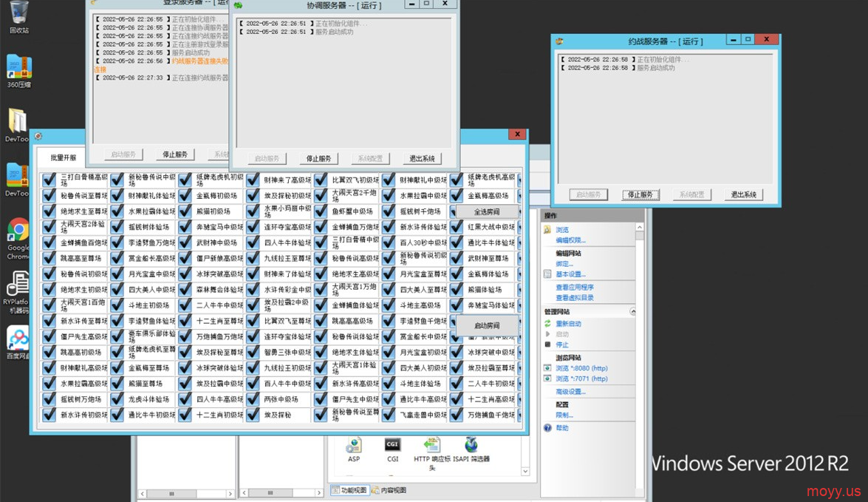This screenshot has height=502, width=868.
Task: Toggle the 飞禽走兽中级场 checkbox
Action: tap(389, 415)
